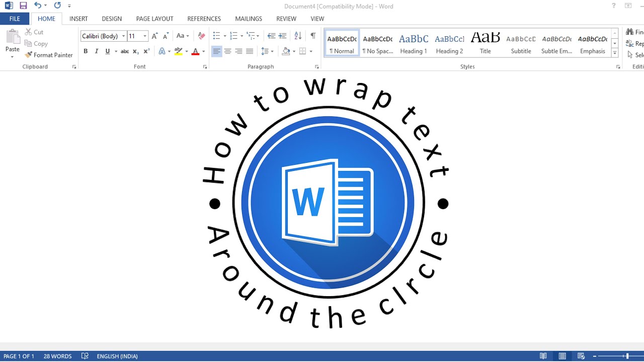Viewport: 644px width, 362px height.
Task: Justify the paragraph text
Action: (x=250, y=51)
